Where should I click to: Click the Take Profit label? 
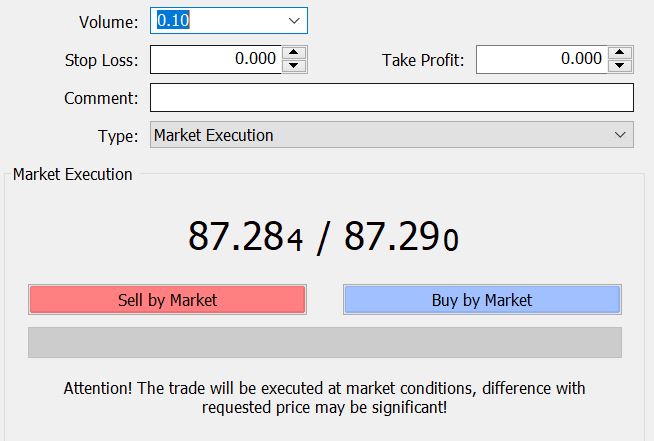[x=423, y=60]
